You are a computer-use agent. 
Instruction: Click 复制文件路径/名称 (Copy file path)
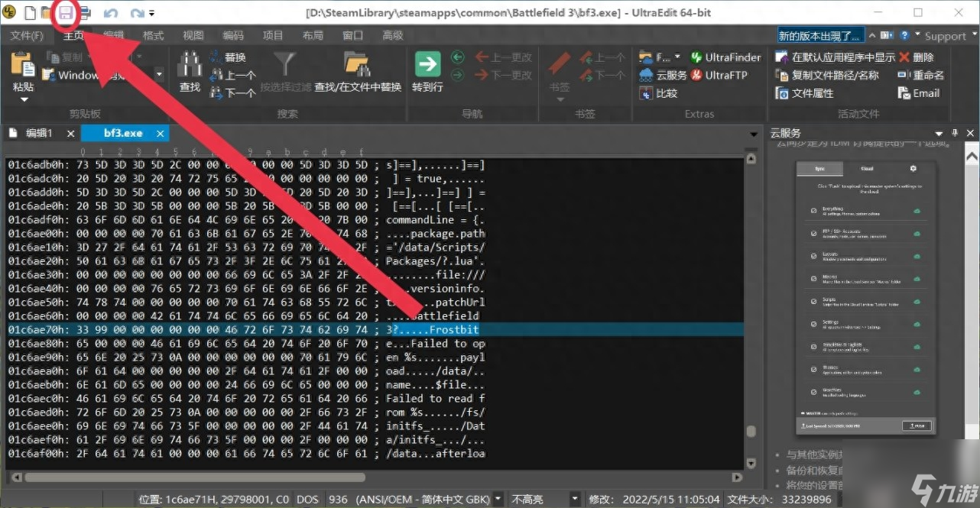827,75
